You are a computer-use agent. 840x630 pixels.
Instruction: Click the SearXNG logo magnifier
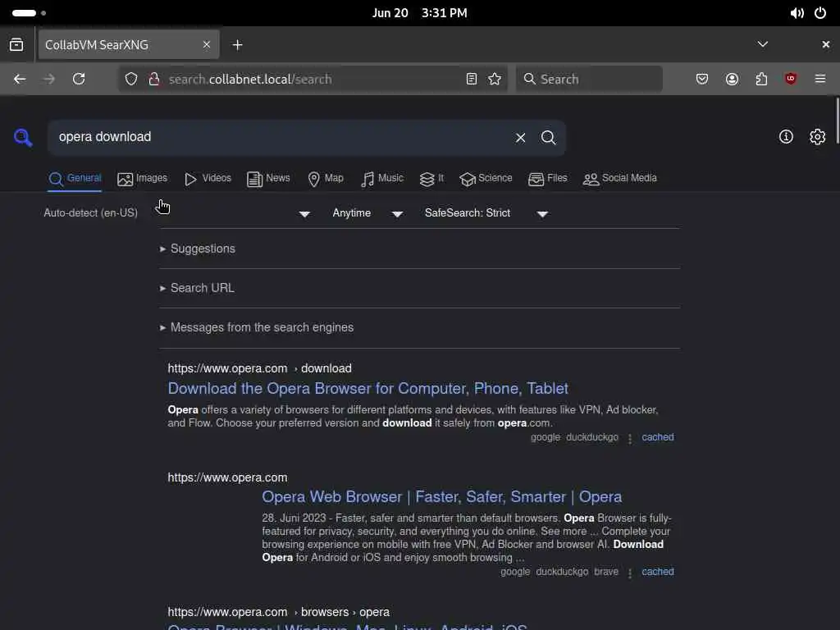(23, 138)
